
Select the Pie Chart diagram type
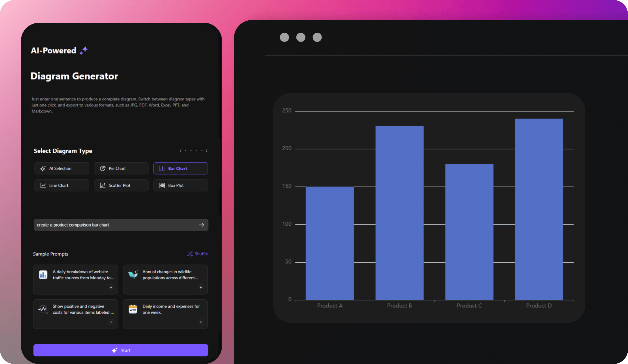click(x=121, y=168)
